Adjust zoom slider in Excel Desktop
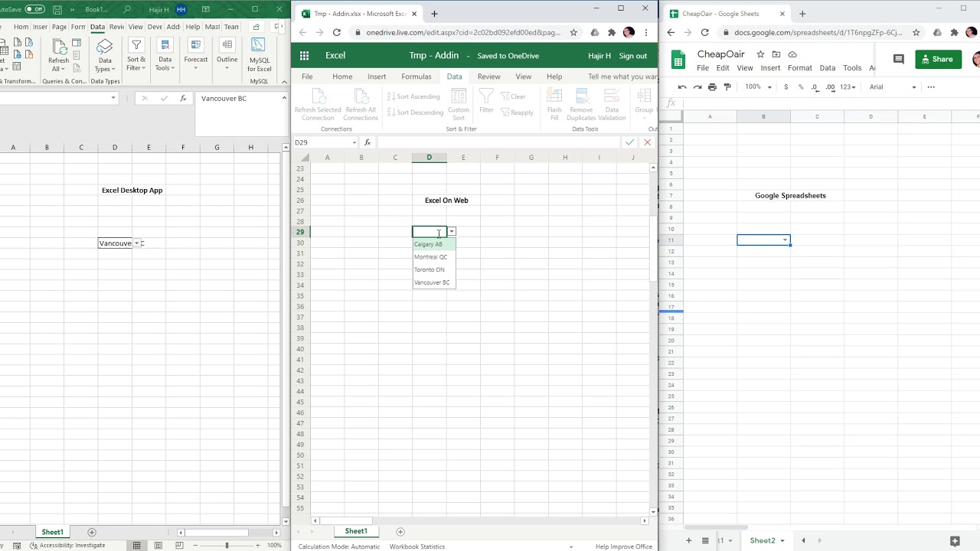The width and height of the screenshot is (980, 551). 227,546
